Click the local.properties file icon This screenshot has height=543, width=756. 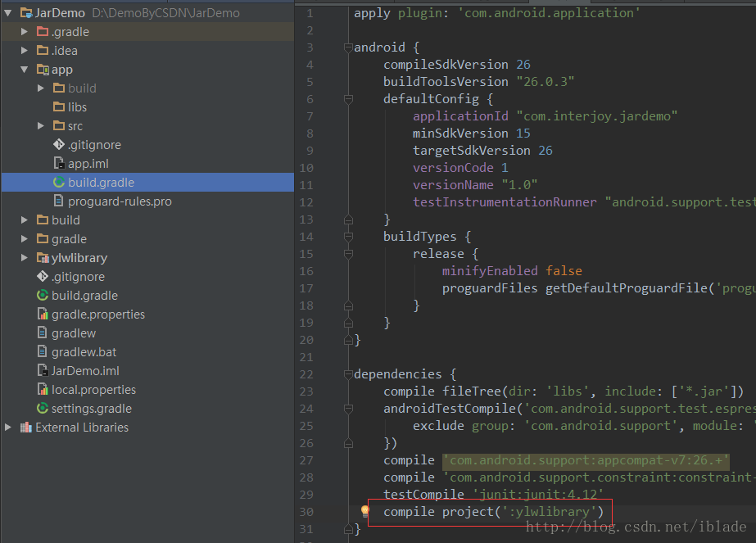pos(43,389)
